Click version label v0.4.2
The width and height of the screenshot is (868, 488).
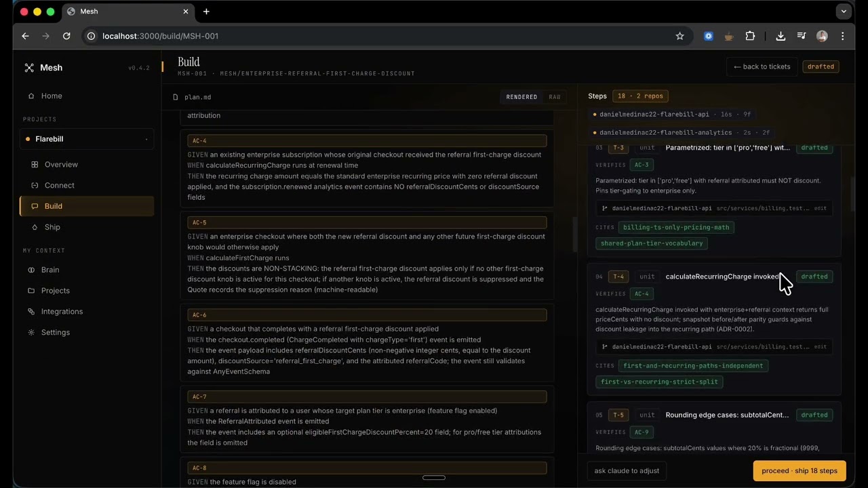[x=139, y=68]
